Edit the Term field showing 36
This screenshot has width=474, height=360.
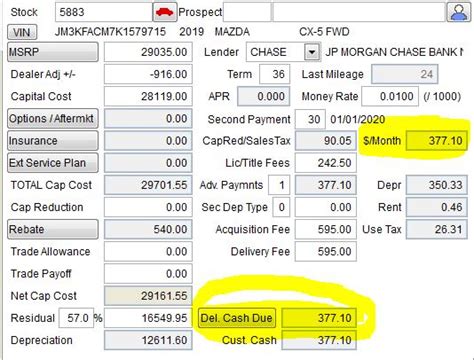tap(275, 74)
